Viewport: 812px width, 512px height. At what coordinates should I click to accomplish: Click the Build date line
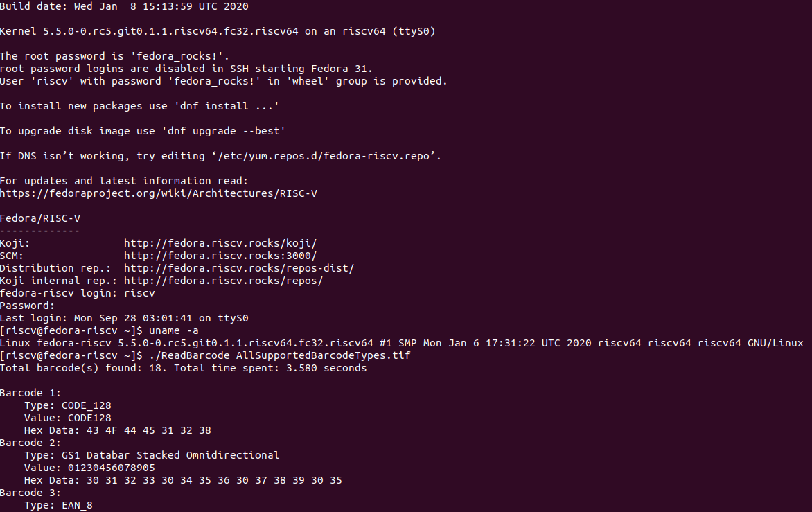[x=124, y=6]
